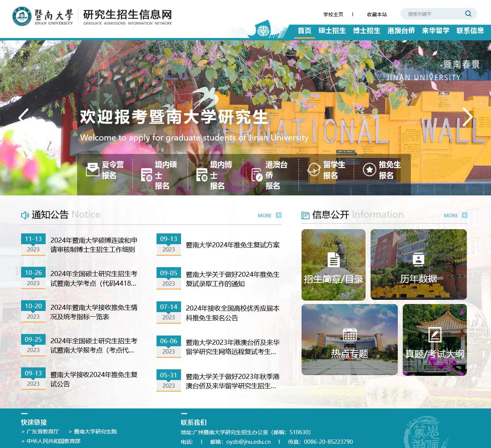This screenshot has height=448, width=491.
Task: Click the 广东省教育厅 quick link
Action: [x=43, y=432]
